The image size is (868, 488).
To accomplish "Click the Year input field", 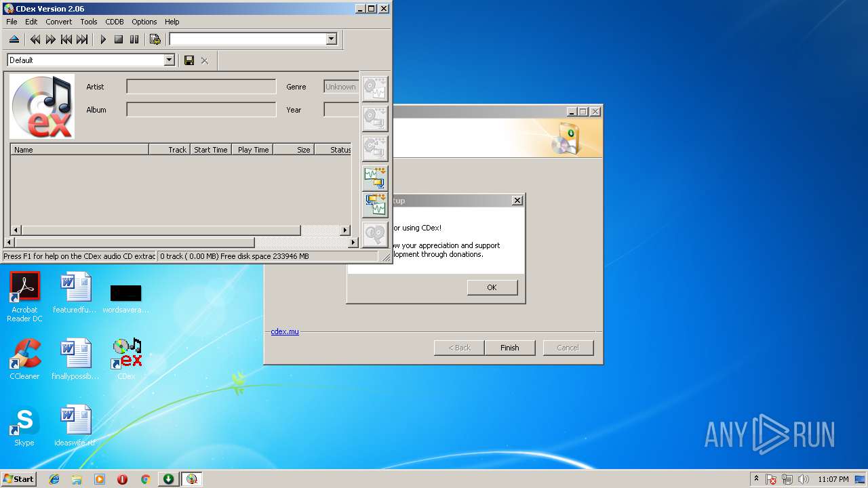I will click(341, 110).
